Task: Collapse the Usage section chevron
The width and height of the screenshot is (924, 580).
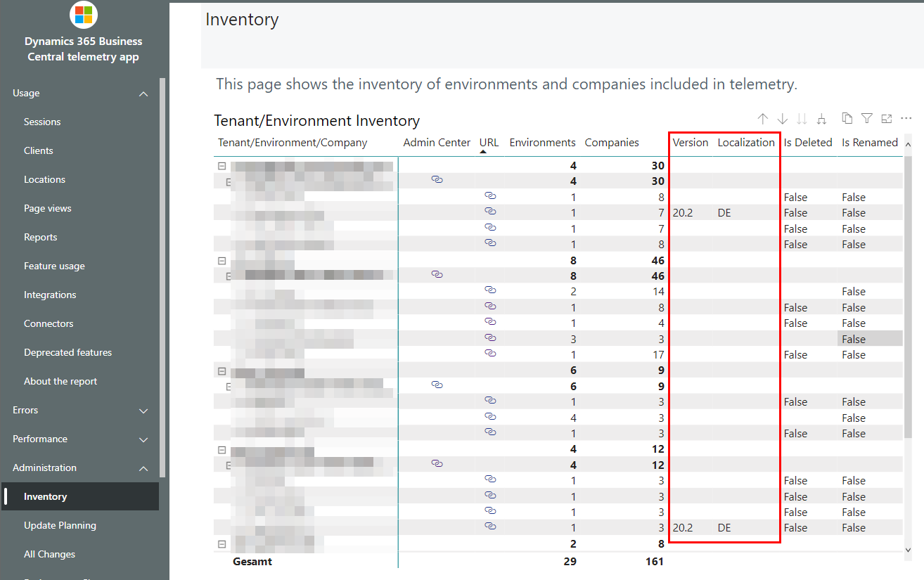Action: [143, 93]
